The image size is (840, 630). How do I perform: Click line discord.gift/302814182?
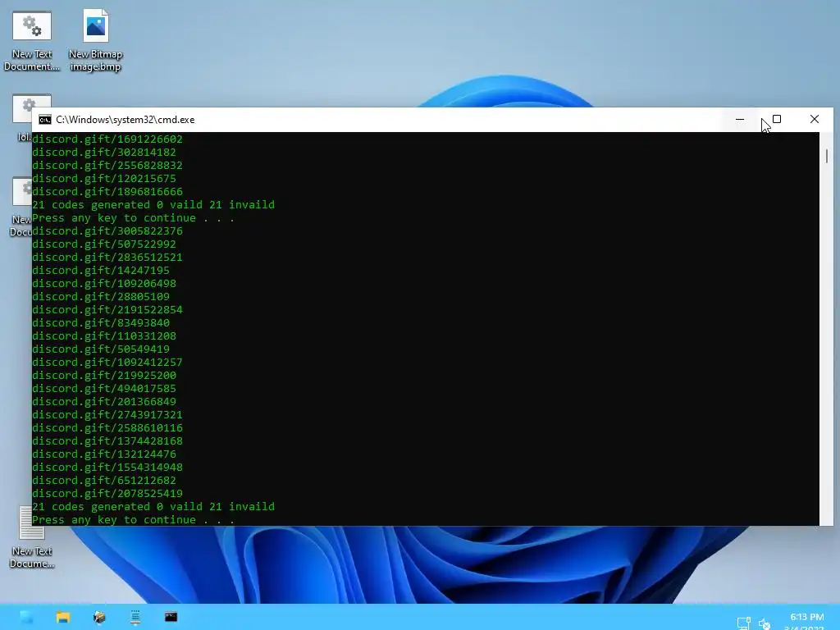coord(104,152)
